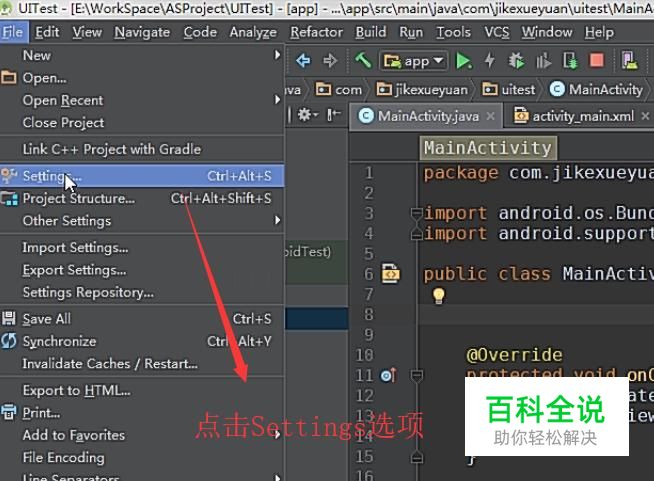Switch to the MainActivity.java tab
Image resolution: width=654 pixels, height=481 pixels.
pos(426,116)
